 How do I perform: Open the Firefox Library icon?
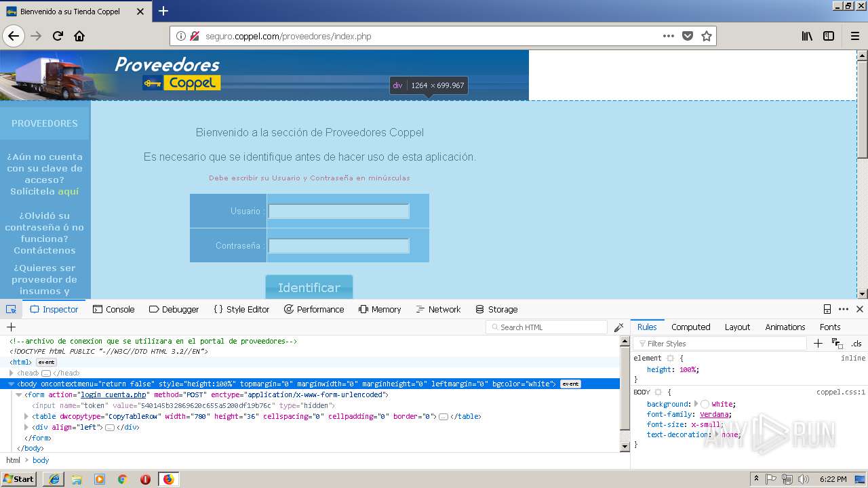click(807, 36)
